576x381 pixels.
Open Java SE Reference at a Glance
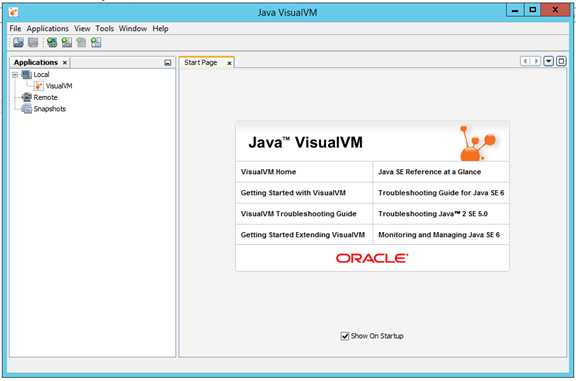pos(429,172)
